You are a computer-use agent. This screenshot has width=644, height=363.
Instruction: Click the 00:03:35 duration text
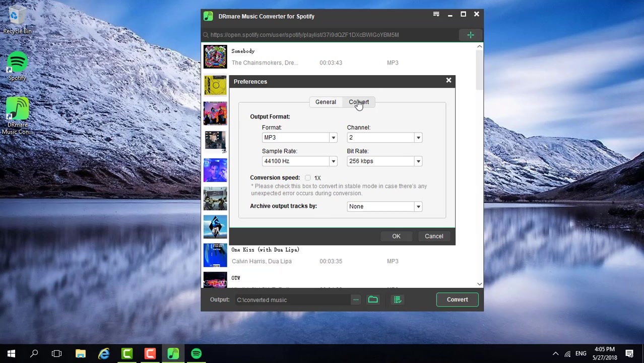click(331, 261)
